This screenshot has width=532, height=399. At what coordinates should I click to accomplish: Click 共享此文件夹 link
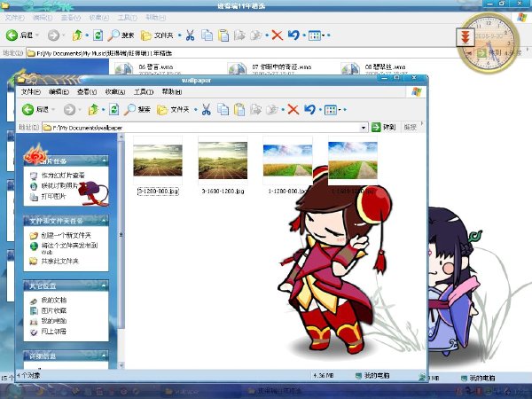pos(59,261)
